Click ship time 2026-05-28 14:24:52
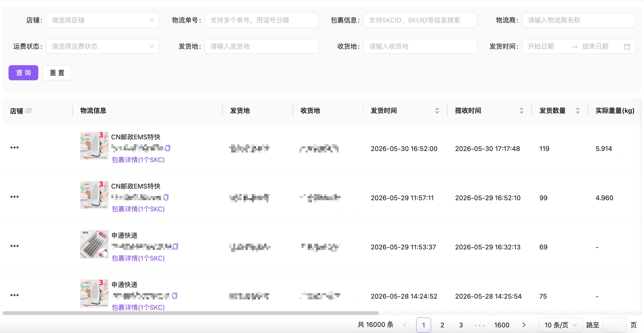The height and width of the screenshot is (333, 644). (404, 296)
